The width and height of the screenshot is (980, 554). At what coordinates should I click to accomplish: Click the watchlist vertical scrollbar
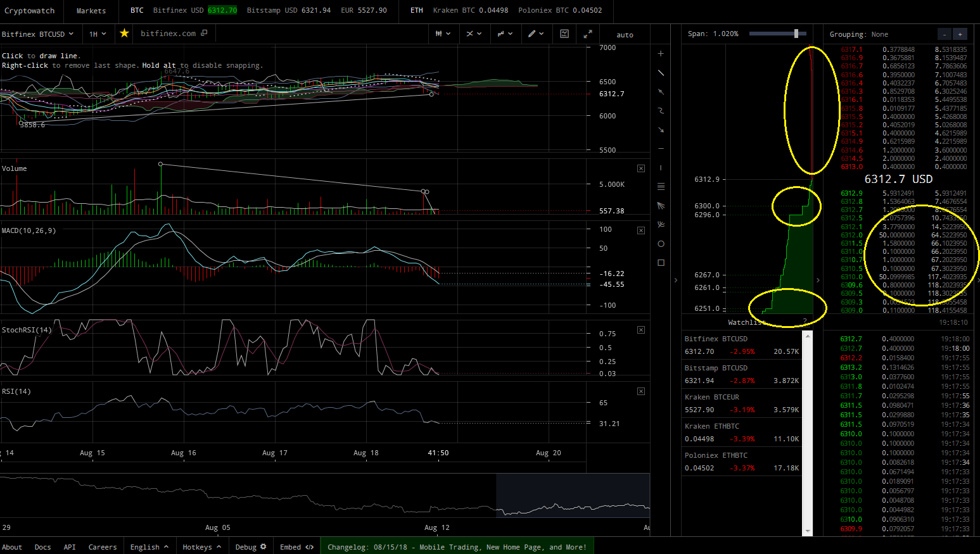pos(807,433)
